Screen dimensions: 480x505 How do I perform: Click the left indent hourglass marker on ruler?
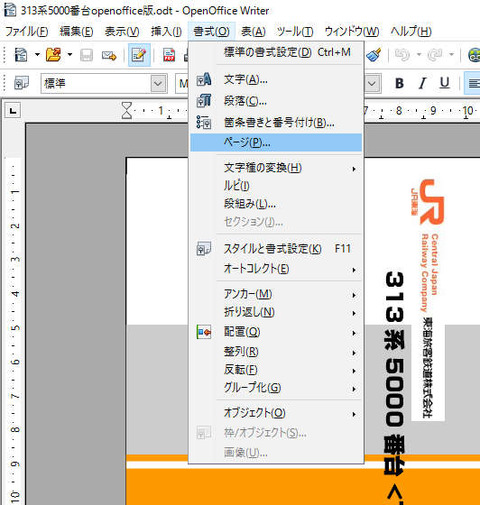127,110
